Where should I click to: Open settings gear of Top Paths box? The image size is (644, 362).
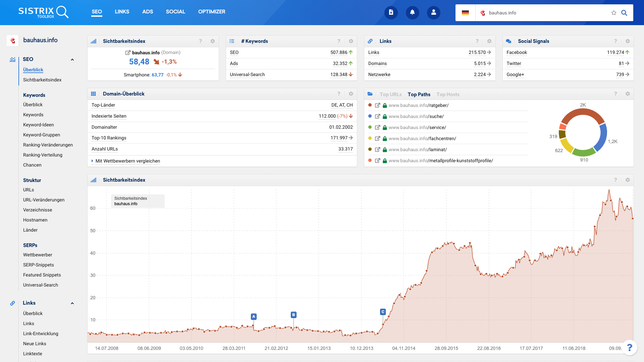(x=628, y=94)
